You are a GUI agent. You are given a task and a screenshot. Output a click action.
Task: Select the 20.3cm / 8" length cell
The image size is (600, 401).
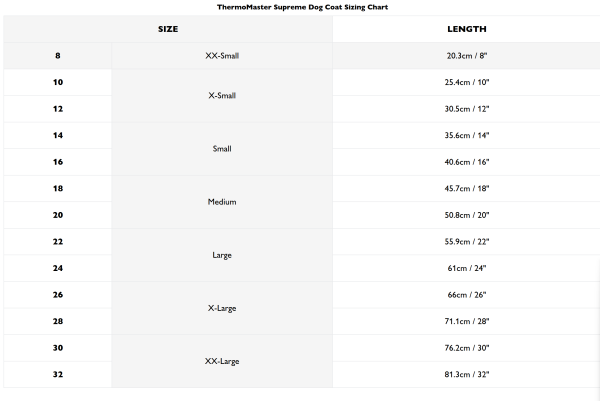[467, 56]
